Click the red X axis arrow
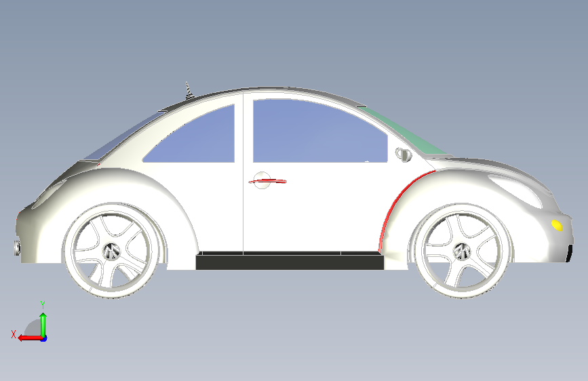The width and height of the screenshot is (588, 381). [30, 338]
